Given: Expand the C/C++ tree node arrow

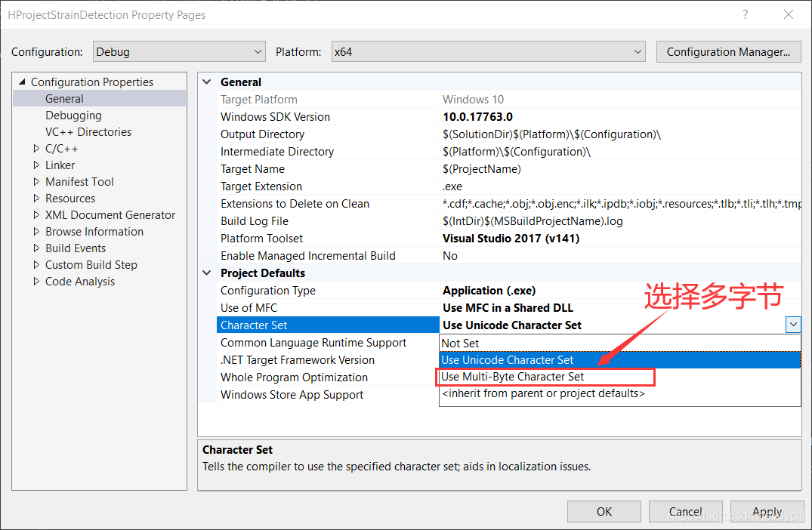Looking at the screenshot, I should pyautogui.click(x=36, y=149).
